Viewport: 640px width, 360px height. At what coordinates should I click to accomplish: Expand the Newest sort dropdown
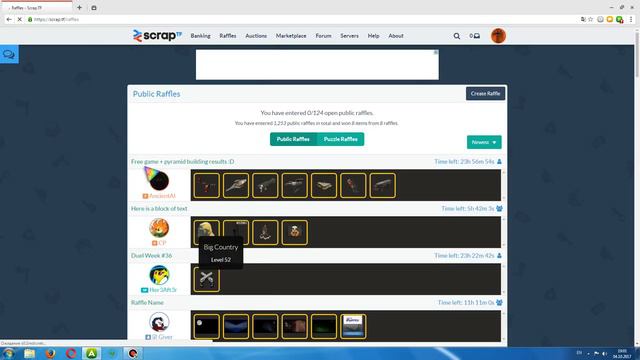[484, 142]
